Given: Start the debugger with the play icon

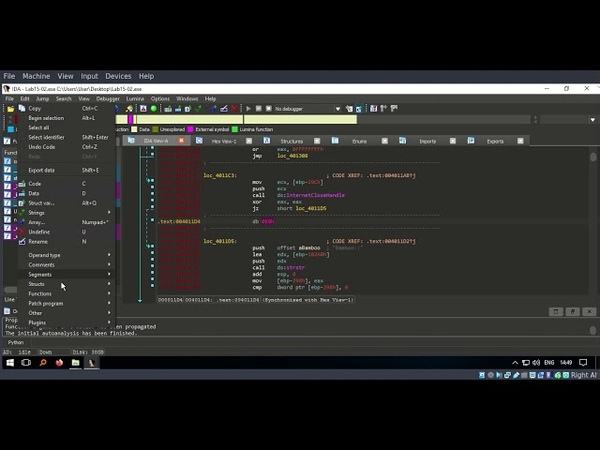Looking at the screenshot, I should tap(248, 109).
